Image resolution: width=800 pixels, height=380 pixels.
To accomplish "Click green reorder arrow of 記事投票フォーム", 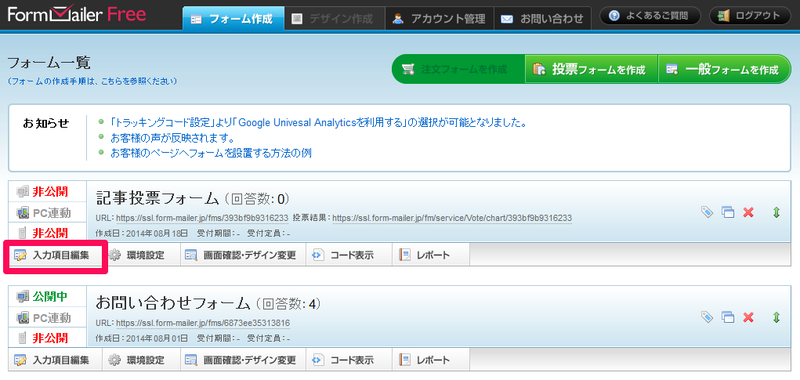I will [777, 212].
